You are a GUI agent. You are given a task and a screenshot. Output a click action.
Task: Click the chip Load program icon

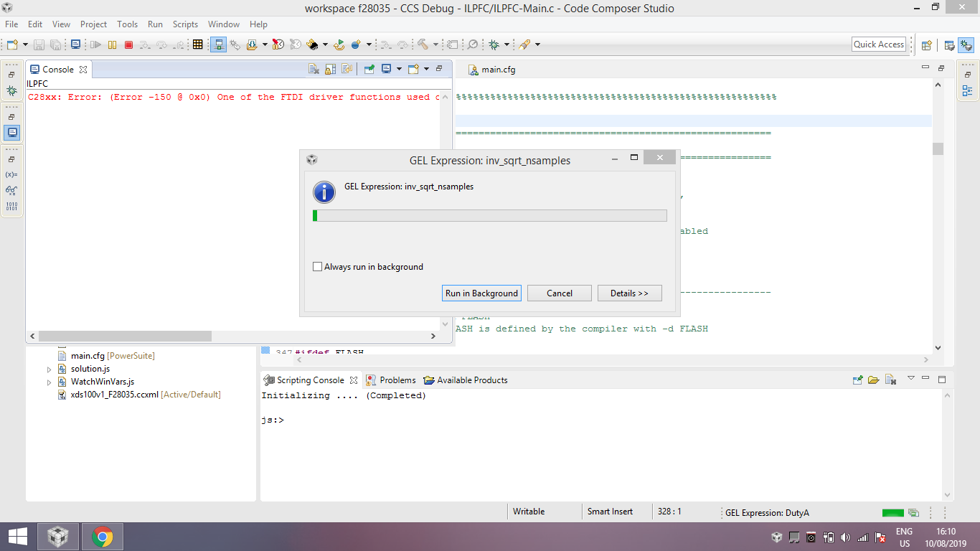[313, 44]
